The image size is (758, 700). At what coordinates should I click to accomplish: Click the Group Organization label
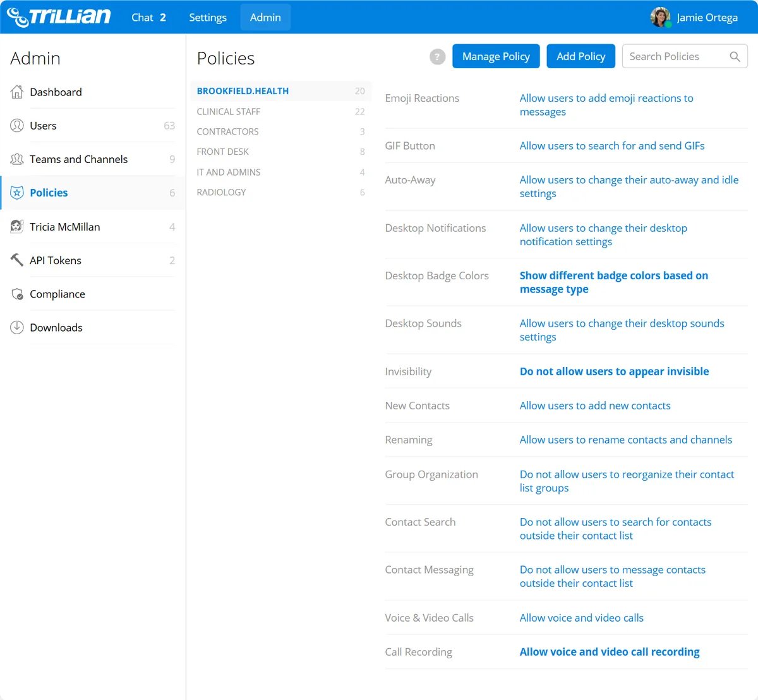pyautogui.click(x=431, y=474)
